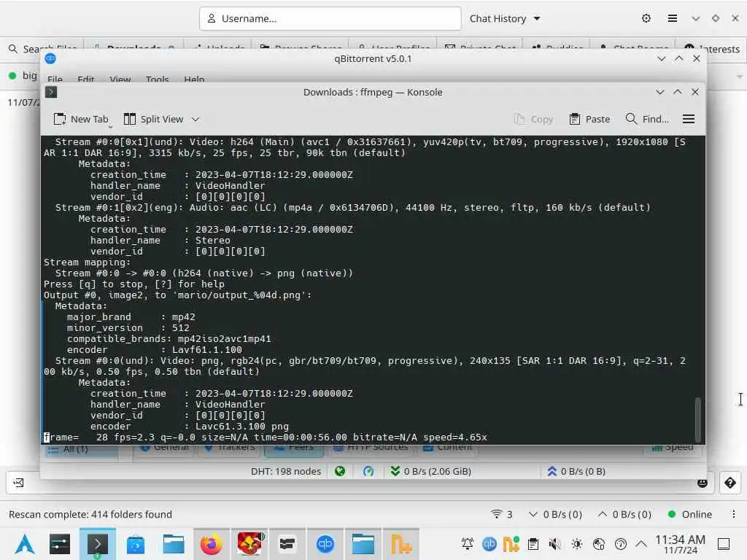Image resolution: width=747 pixels, height=560 pixels.
Task: Open the qBittorrent File menu
Action: tap(55, 79)
